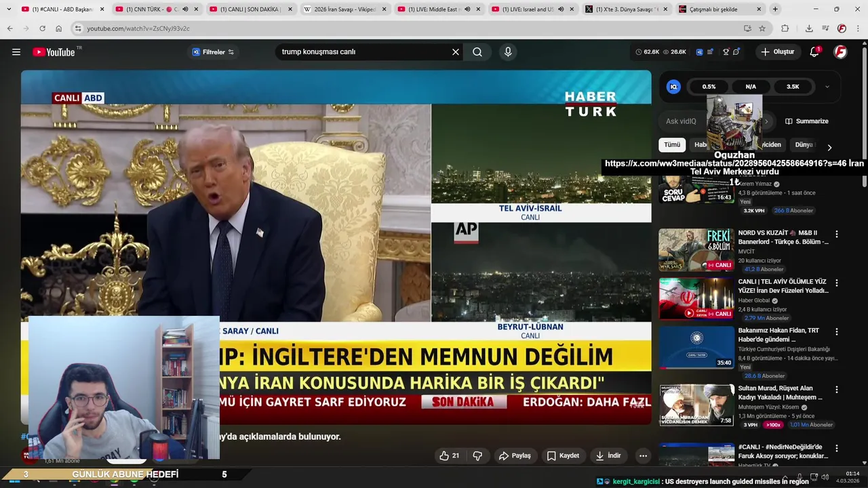Mute the LIVE: Israel and US tab audio
This screenshot has width=868, height=488.
(561, 9)
